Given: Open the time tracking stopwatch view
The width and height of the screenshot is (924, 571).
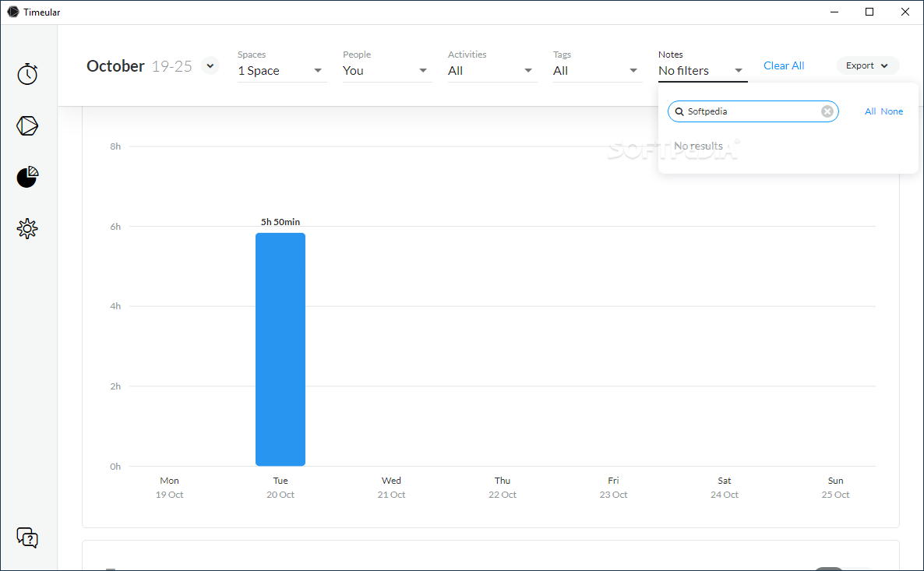Looking at the screenshot, I should pos(27,74).
